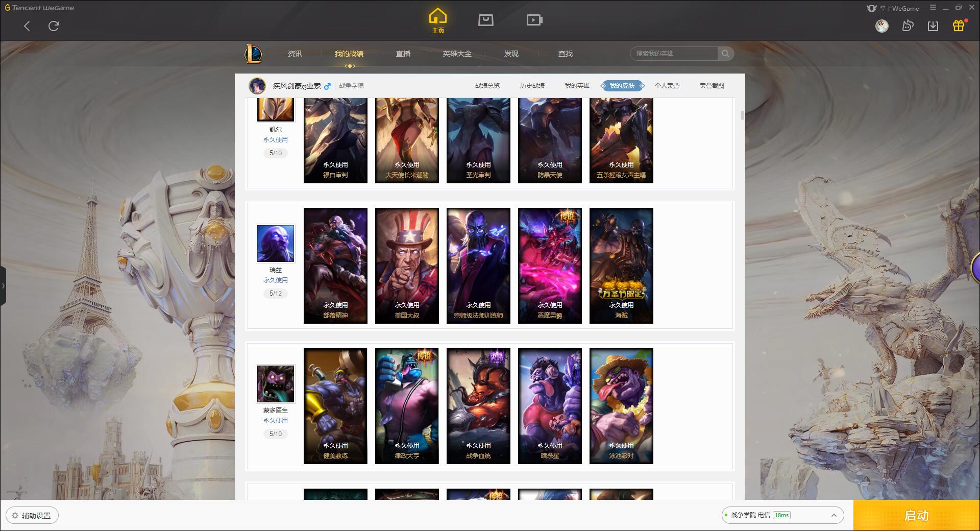Click the 5/12 skin count for 瑞兹
The height and width of the screenshot is (531, 980).
click(x=276, y=294)
